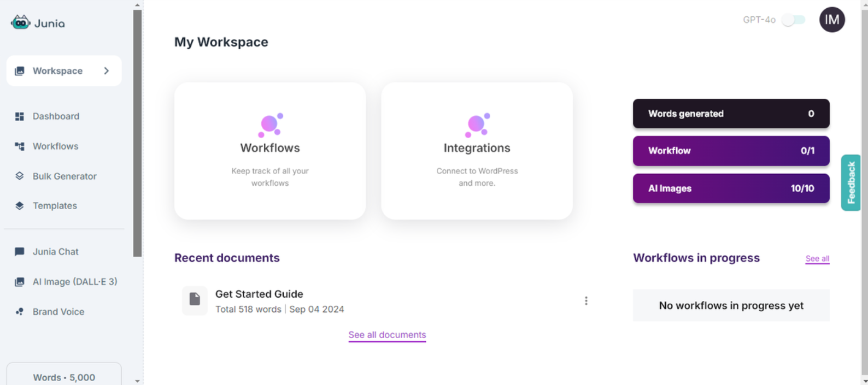868x385 pixels.
Task: Open the Integrations card
Action: pyautogui.click(x=477, y=151)
